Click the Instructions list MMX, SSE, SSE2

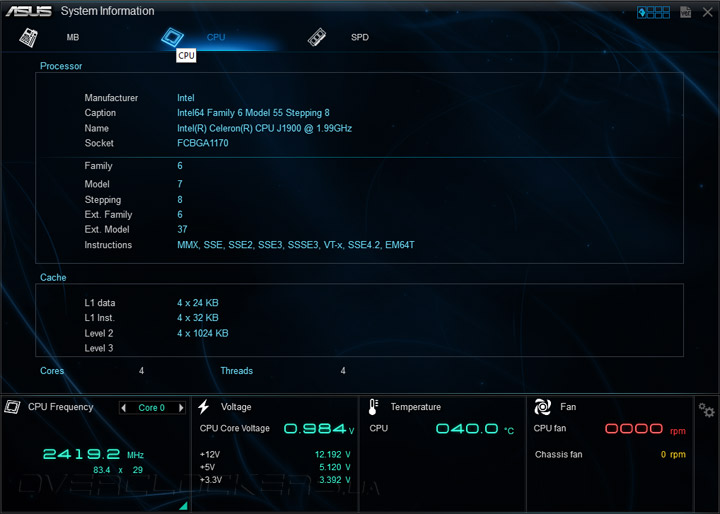296,245
